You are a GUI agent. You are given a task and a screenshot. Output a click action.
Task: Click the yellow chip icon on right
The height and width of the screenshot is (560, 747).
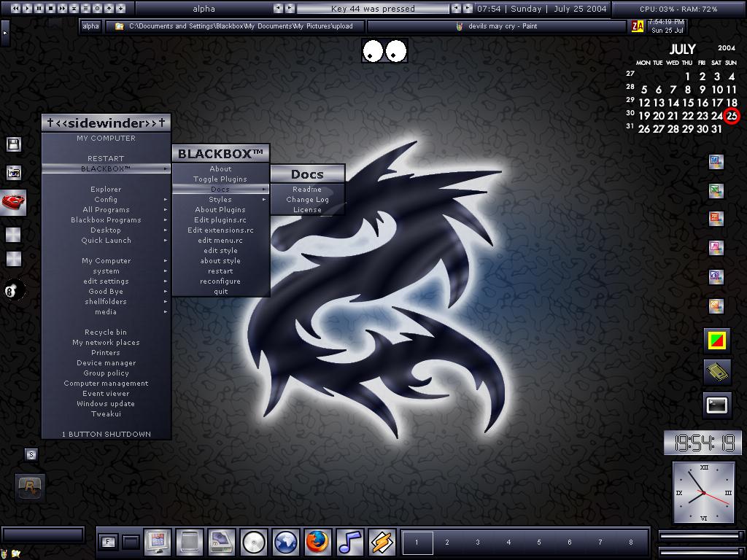tap(717, 373)
